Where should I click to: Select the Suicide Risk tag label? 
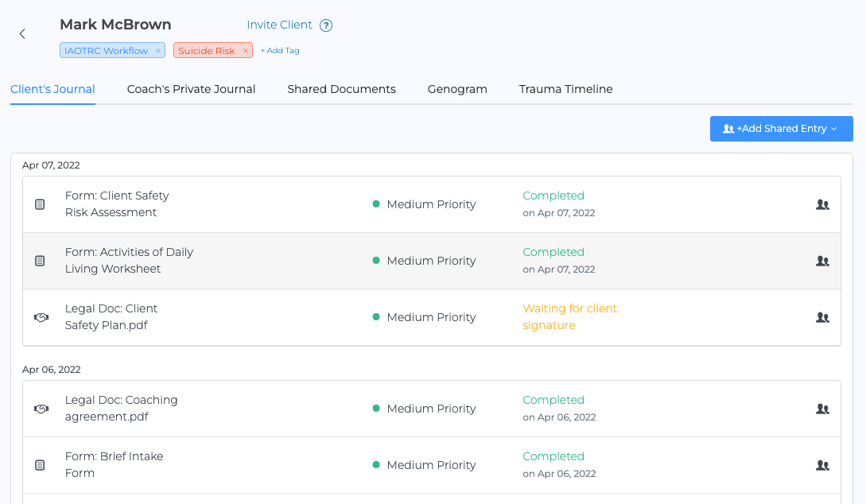[207, 51]
